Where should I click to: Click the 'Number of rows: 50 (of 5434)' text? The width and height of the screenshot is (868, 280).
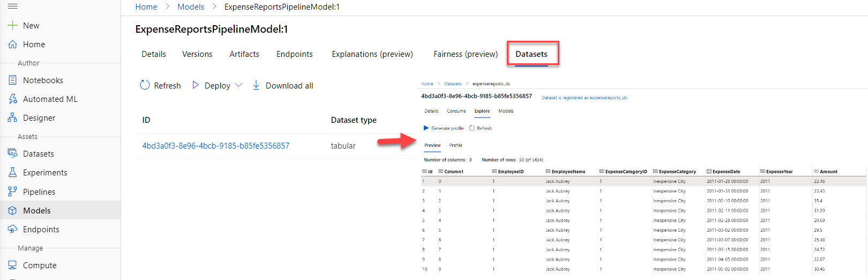click(512, 159)
